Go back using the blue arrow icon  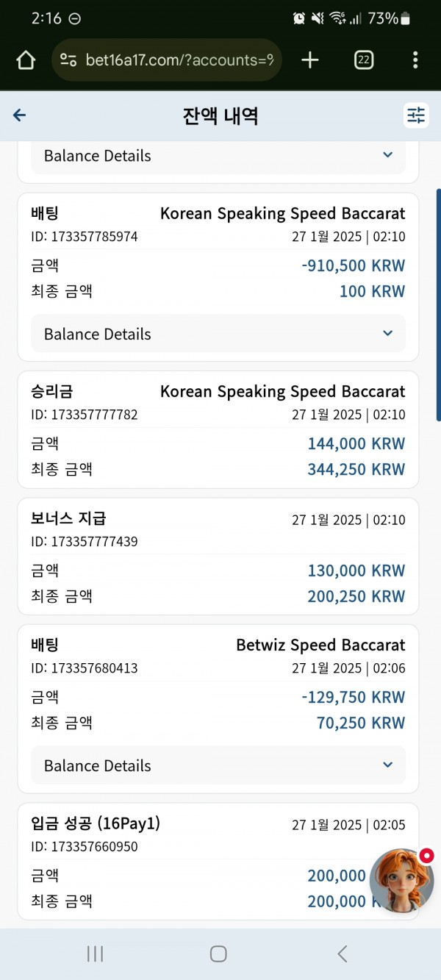point(20,115)
